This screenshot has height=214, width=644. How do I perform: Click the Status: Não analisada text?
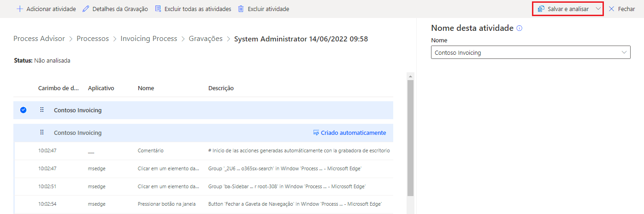click(42, 60)
